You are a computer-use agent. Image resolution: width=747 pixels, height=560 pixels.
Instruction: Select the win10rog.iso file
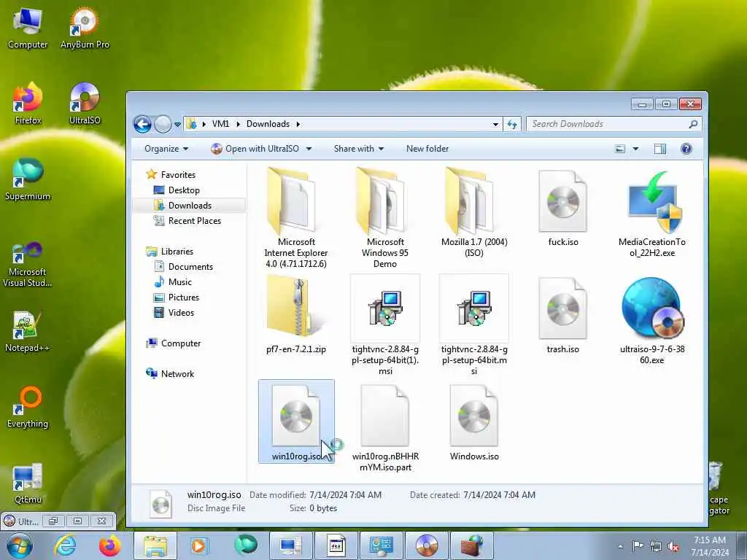[296, 422]
